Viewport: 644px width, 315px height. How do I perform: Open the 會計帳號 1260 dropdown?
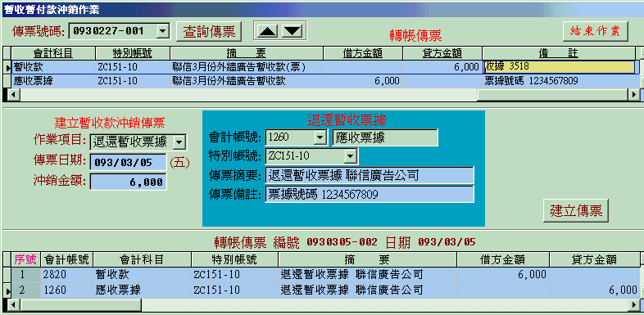320,137
